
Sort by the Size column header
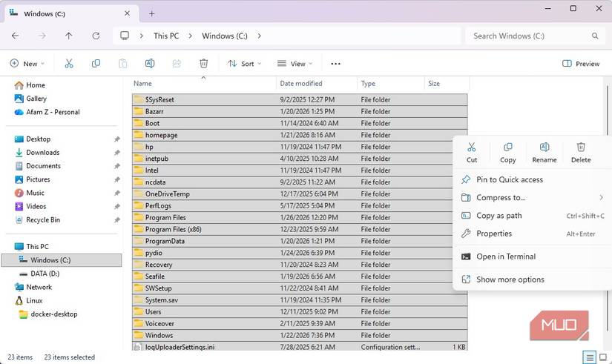pos(447,84)
